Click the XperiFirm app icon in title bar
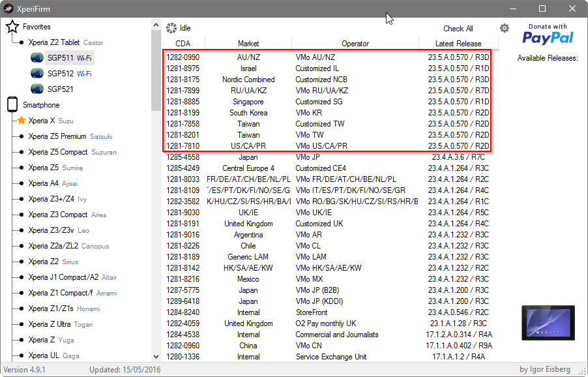Viewport: 588px width, 377px height. [8, 8]
